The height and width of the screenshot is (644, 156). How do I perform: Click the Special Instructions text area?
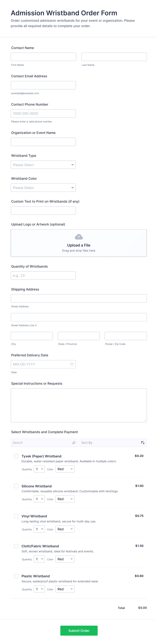pyautogui.click(x=79, y=405)
